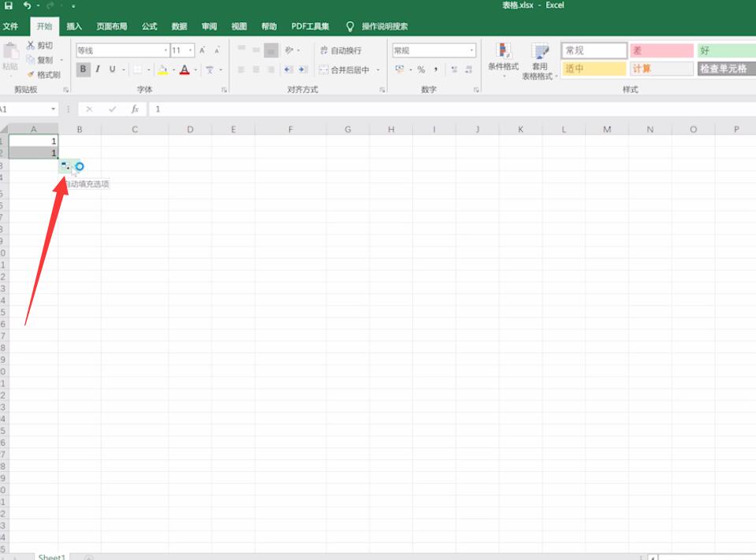Screen dimensions: 756x560
Task: Switch to the 公式 (Formulas) tab
Action: click(150, 27)
